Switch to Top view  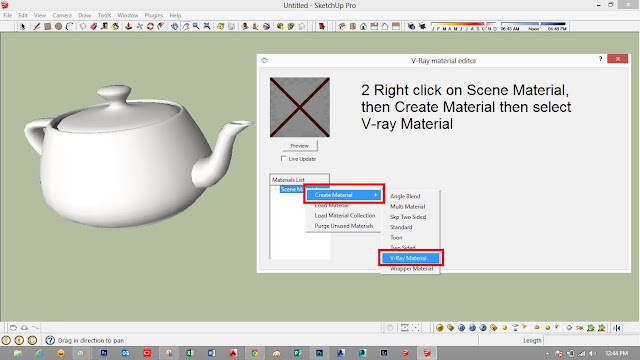pos(353,27)
